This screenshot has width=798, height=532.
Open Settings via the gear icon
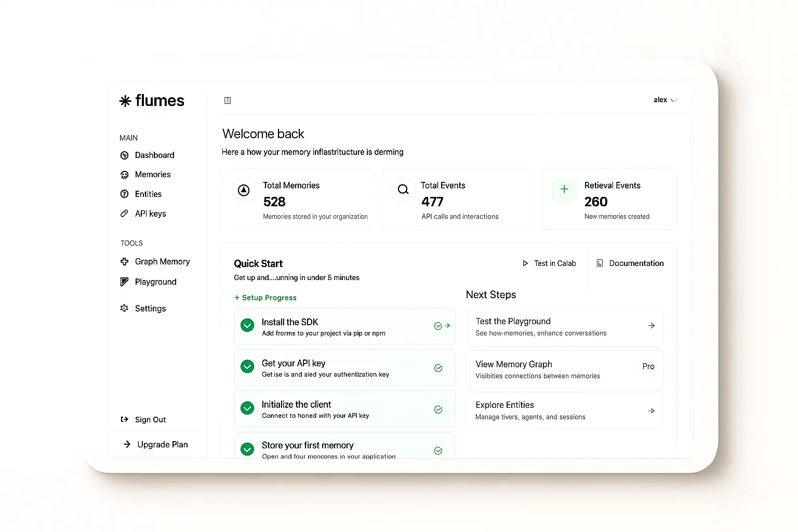coord(124,308)
